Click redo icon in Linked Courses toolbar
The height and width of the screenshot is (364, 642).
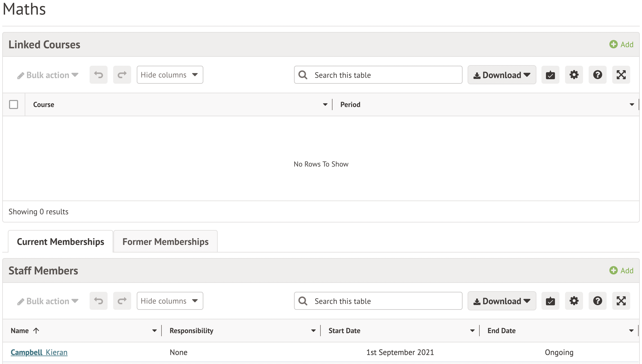tap(122, 75)
